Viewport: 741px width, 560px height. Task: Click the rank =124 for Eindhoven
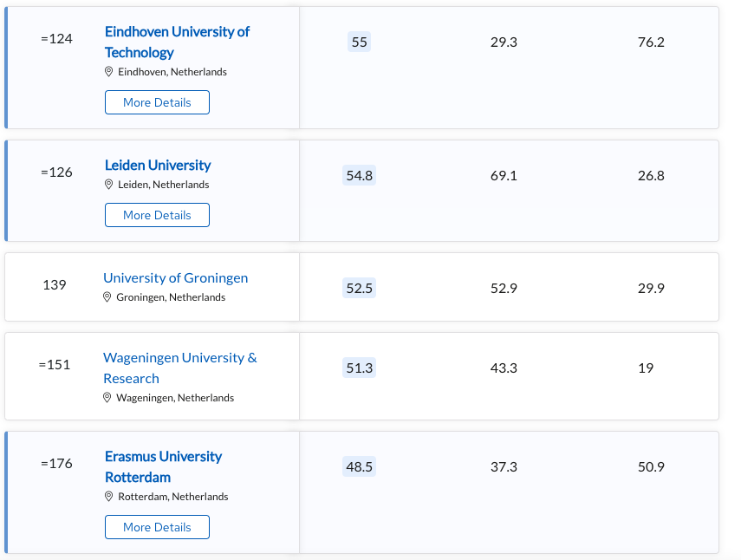pyautogui.click(x=56, y=38)
